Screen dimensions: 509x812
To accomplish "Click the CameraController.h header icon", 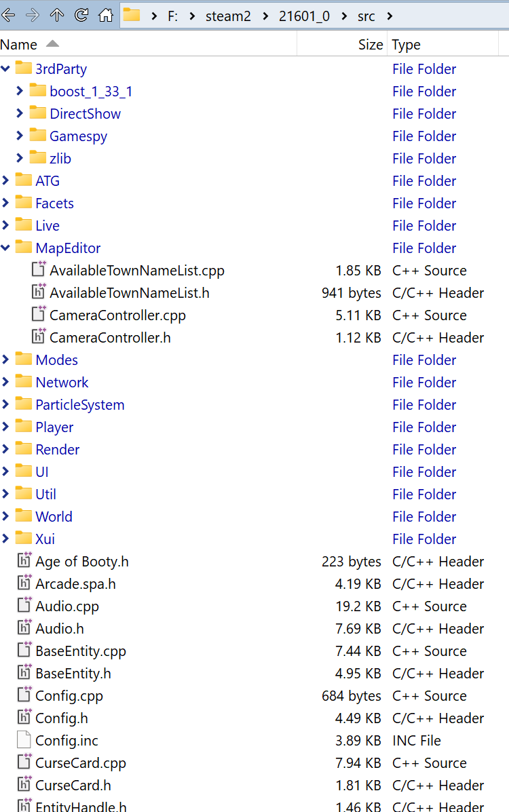I will 39,336.
